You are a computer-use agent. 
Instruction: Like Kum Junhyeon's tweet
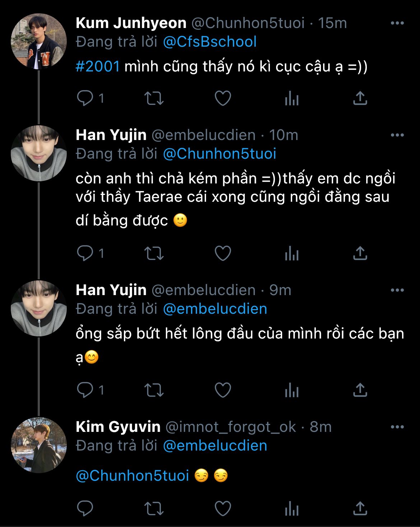coord(223,98)
